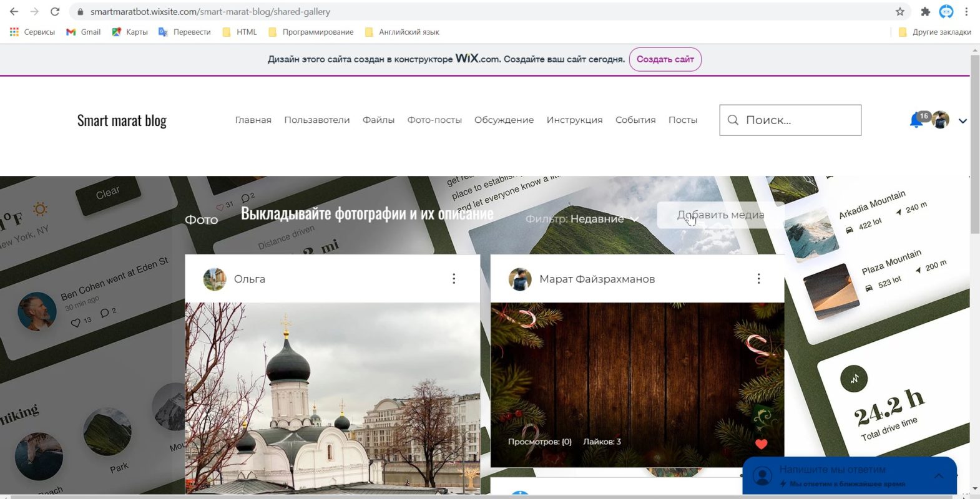
Task: Click the magnifier icon in the search box
Action: [733, 120]
